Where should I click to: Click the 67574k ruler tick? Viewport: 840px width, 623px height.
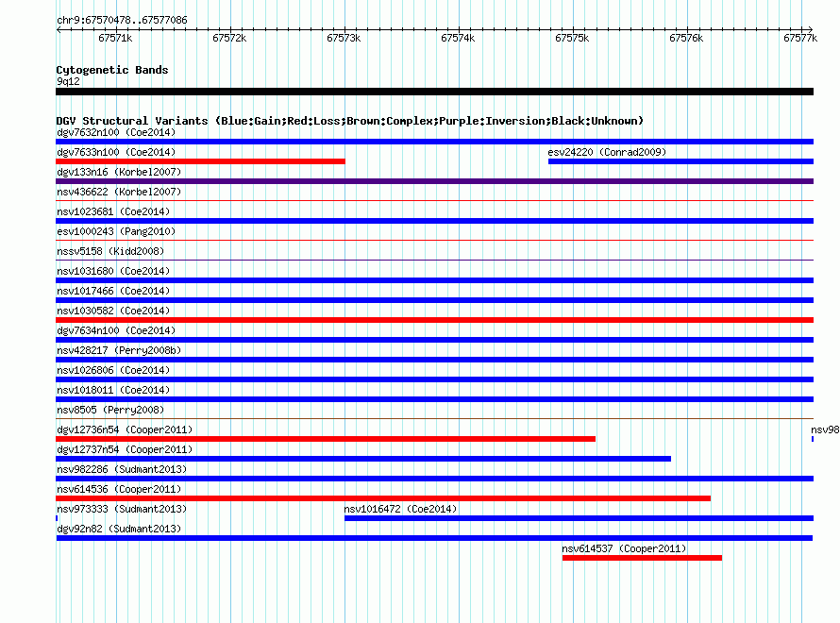pyautogui.click(x=458, y=38)
